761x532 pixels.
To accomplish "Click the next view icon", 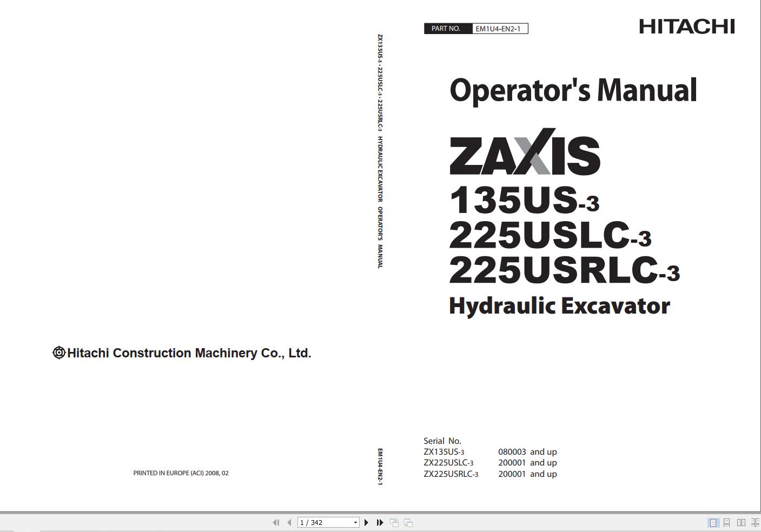I will [x=408, y=522].
